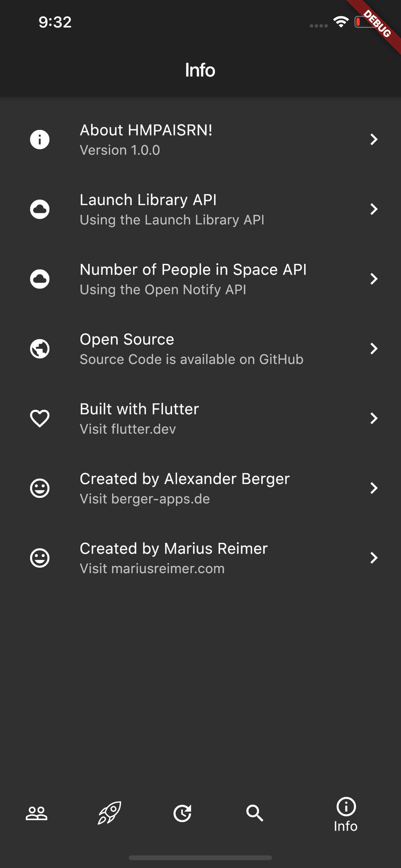Click the chevron on Built with Flutter row
The image size is (401, 868).
tap(374, 418)
